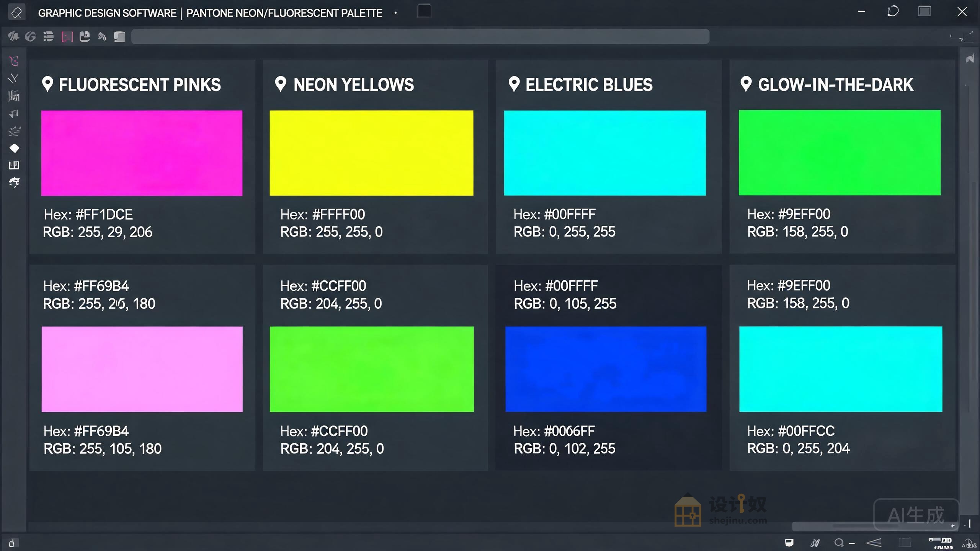
Task: Select the slashed-strokes tool in the top toolbar
Action: pos(13,36)
